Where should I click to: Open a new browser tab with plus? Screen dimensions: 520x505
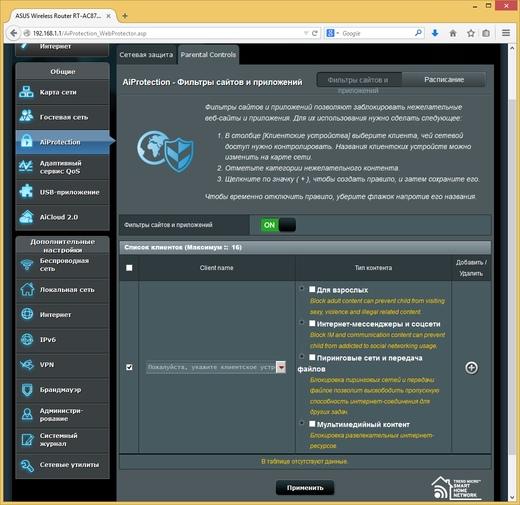125,16
